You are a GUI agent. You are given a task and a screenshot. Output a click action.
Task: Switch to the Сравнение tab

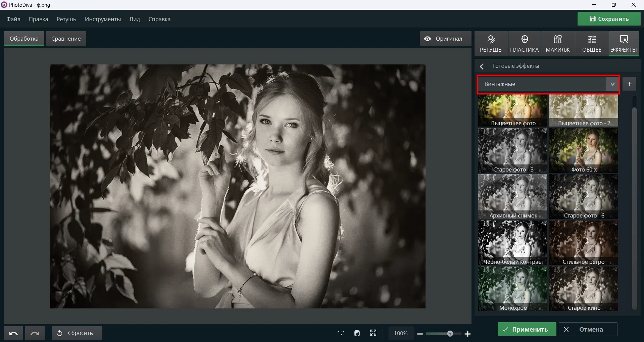[66, 39]
